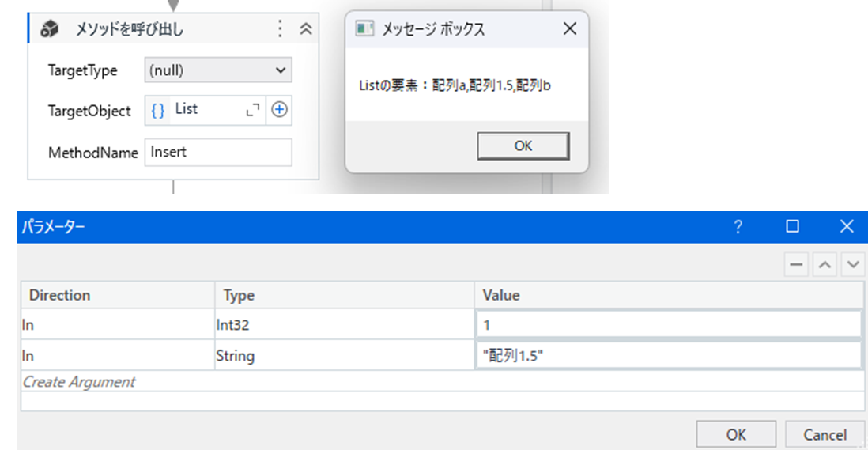Click the MethodName field showing Insert
The image size is (868, 450).
(x=217, y=153)
